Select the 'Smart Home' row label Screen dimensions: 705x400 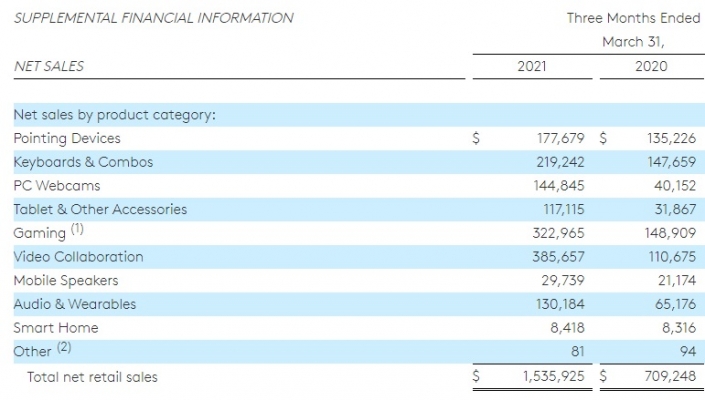[x=56, y=328]
